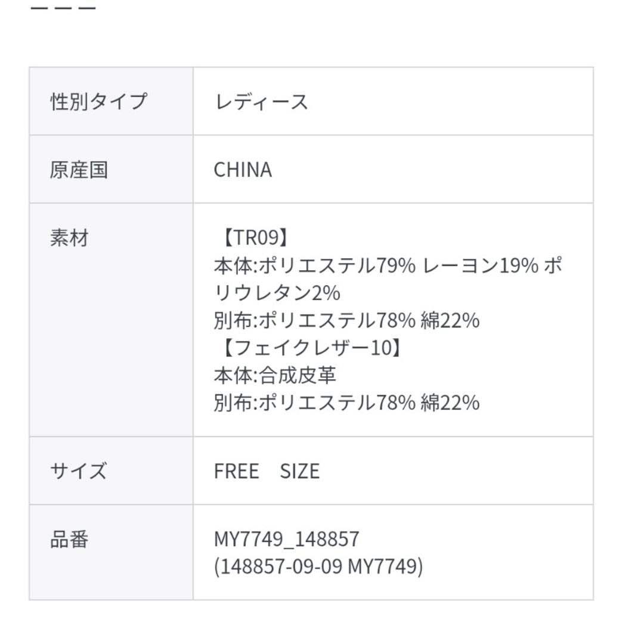The width and height of the screenshot is (644, 644).
Task: Click first 別布:ポリエステル78% 綿22% line
Action: point(346,320)
